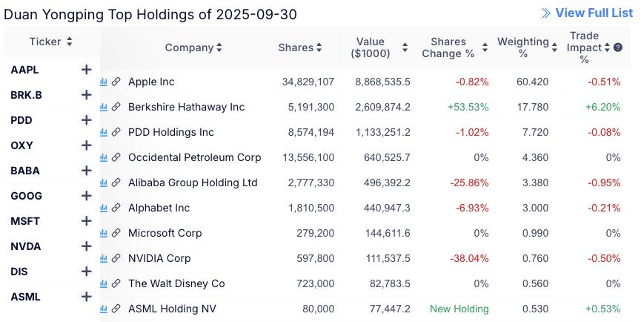Open the Trade Impact help question-mark icon

tap(618, 47)
